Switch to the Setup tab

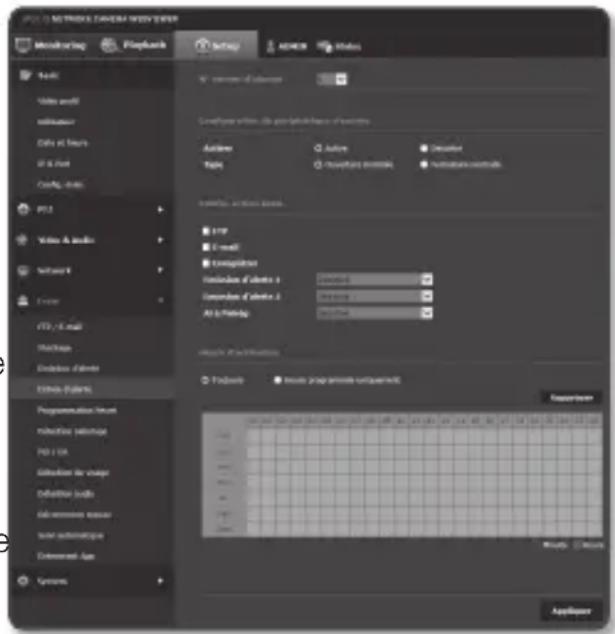[210, 47]
